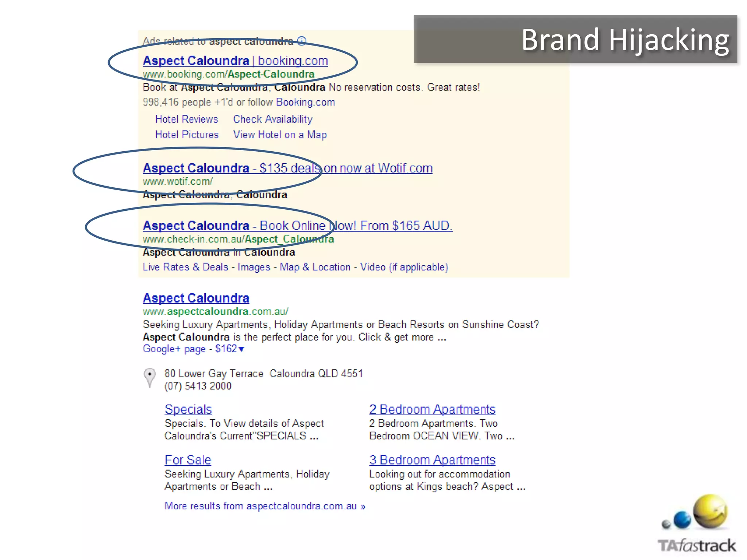Image resolution: width=747 pixels, height=560 pixels.
Task: Open the Specials sitelink
Action: 188,409
